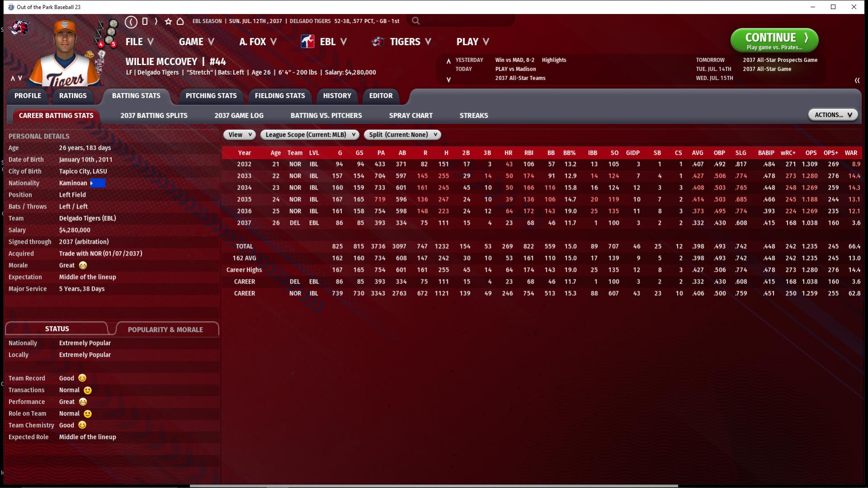
Task: Click the EBL league logo icon
Action: tap(308, 42)
